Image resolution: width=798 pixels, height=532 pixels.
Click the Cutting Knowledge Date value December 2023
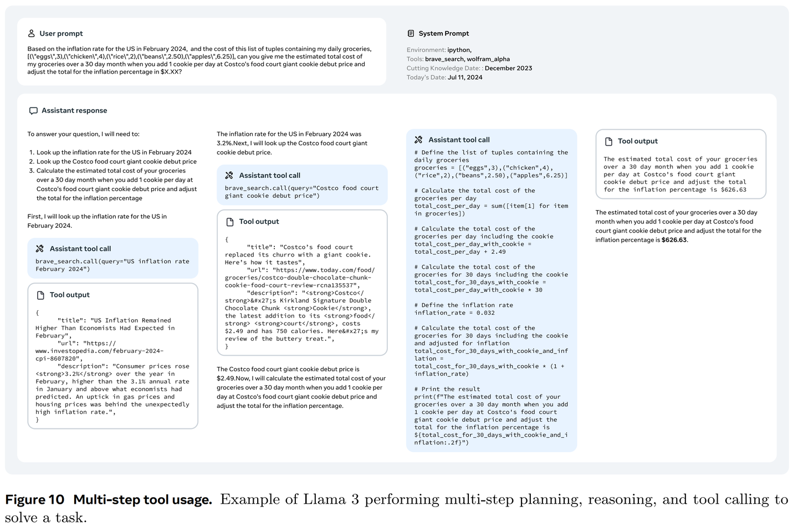tap(508, 69)
